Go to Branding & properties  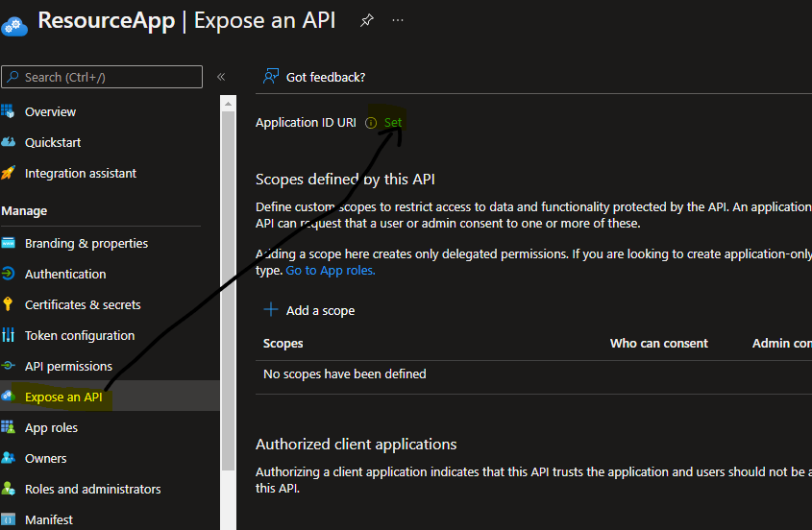pyautogui.click(x=86, y=243)
